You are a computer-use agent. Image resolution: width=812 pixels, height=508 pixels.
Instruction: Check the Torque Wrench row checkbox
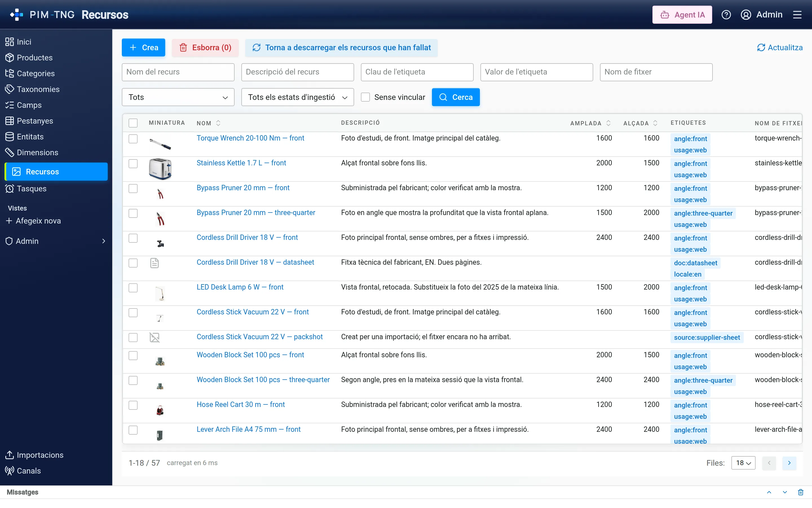[x=133, y=139]
